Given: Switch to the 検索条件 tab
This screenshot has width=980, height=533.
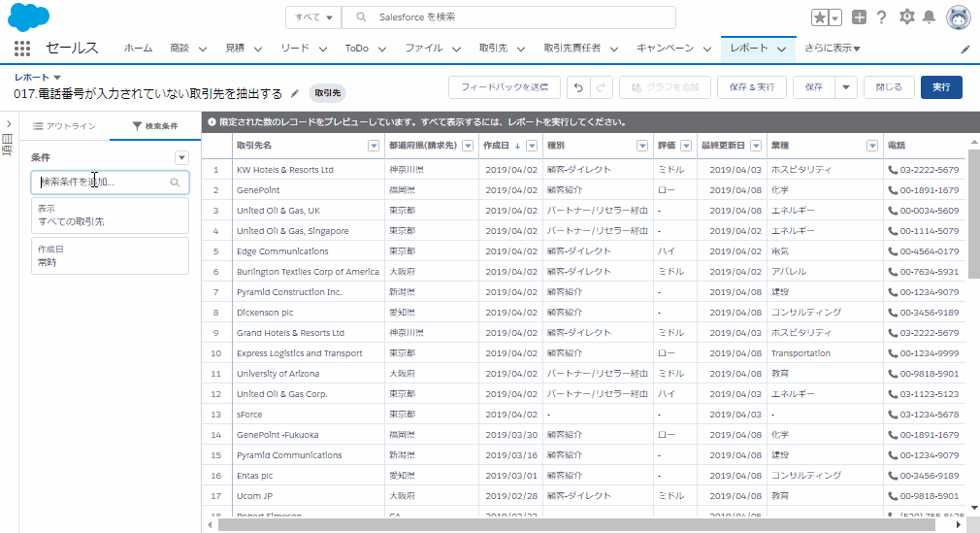Looking at the screenshot, I should (155, 126).
